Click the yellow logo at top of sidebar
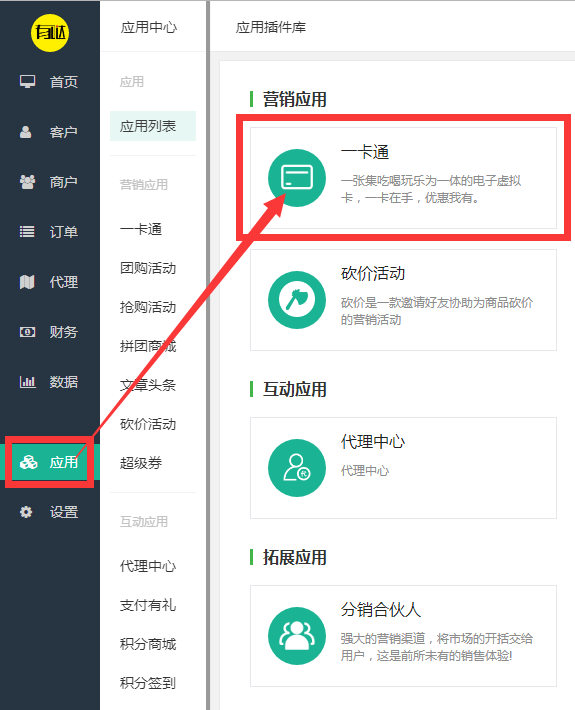The image size is (575, 710). [x=50, y=32]
